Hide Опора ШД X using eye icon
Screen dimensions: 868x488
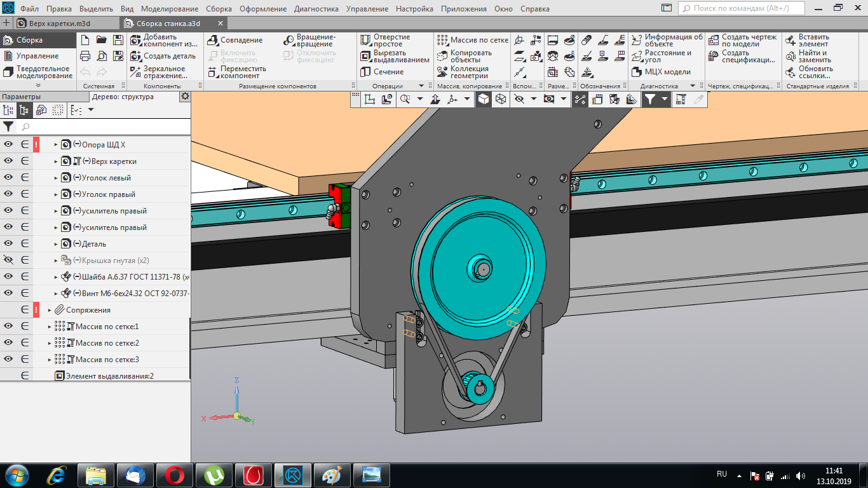click(8, 144)
